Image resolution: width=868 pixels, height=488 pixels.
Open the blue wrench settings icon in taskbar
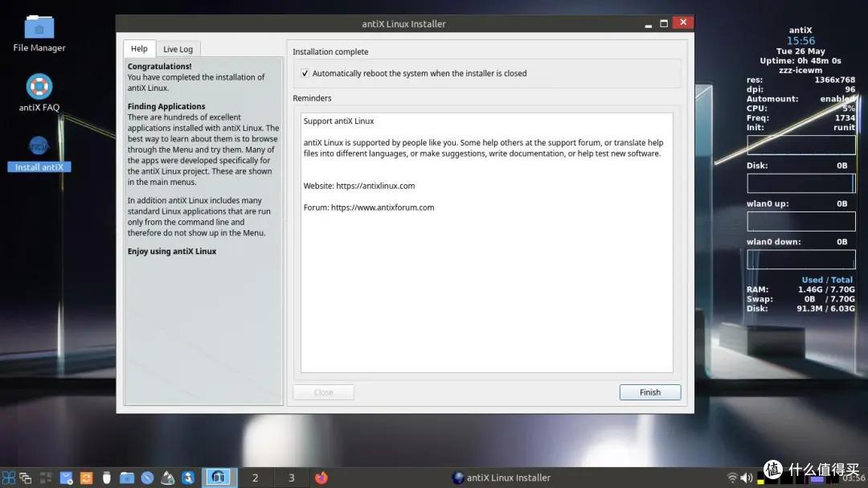click(x=188, y=478)
